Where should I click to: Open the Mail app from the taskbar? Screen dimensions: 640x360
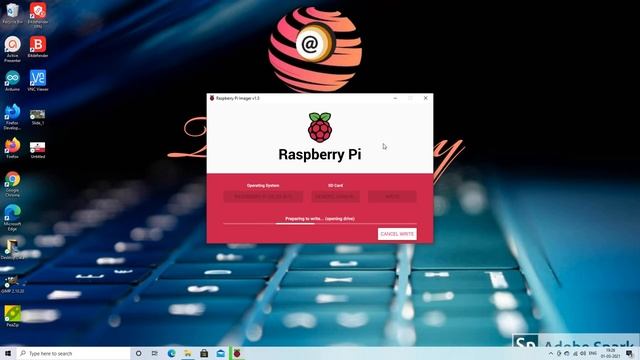pyautogui.click(x=220, y=353)
